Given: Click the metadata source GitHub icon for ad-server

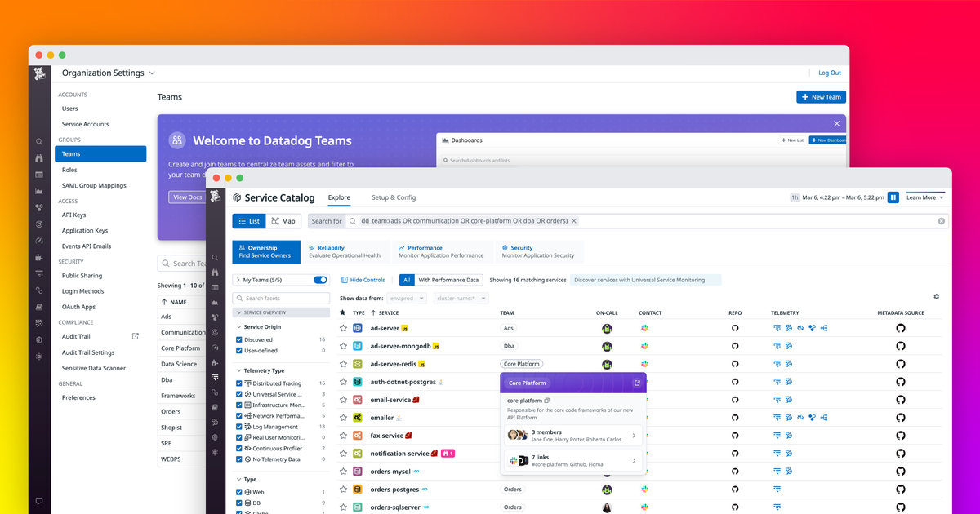Looking at the screenshot, I should click(x=901, y=328).
